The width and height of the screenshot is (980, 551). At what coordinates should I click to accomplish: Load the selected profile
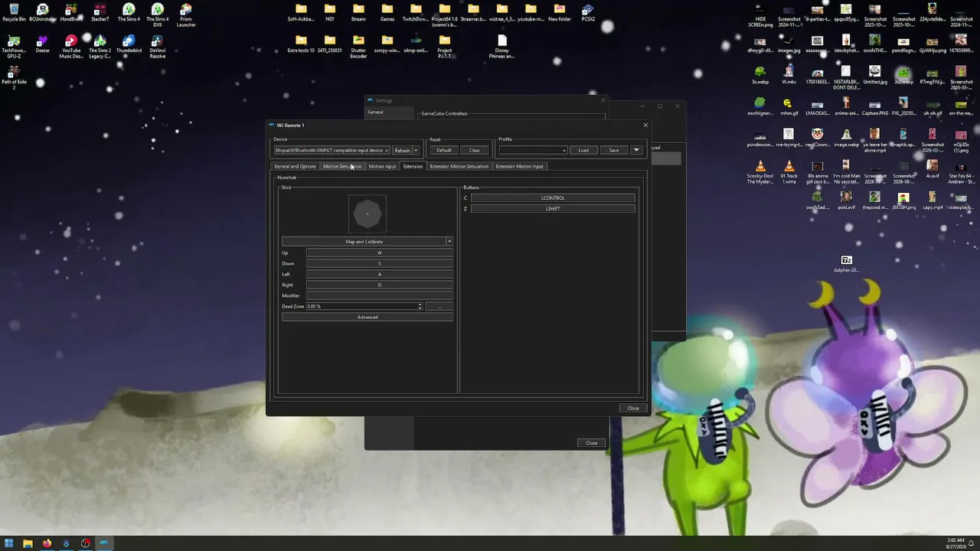tap(583, 150)
